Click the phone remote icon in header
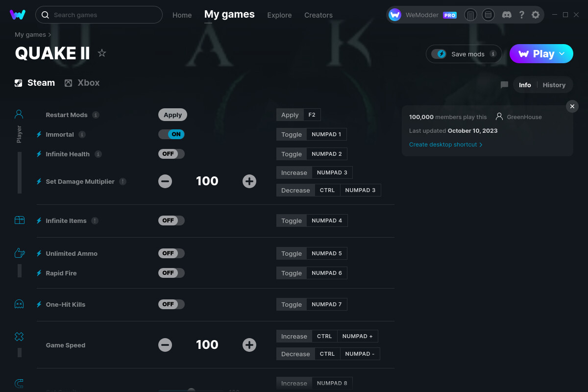Image resolution: width=588 pixels, height=392 pixels. pyautogui.click(x=470, y=15)
